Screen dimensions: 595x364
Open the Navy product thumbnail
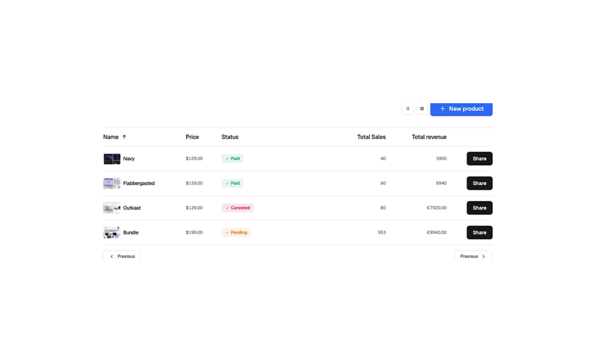pyautogui.click(x=112, y=159)
